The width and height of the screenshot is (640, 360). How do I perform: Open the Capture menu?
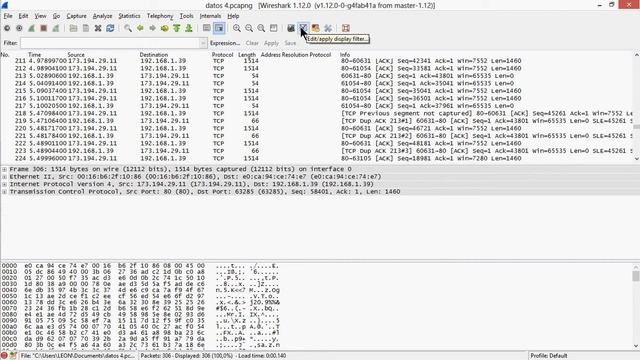[x=76, y=16]
